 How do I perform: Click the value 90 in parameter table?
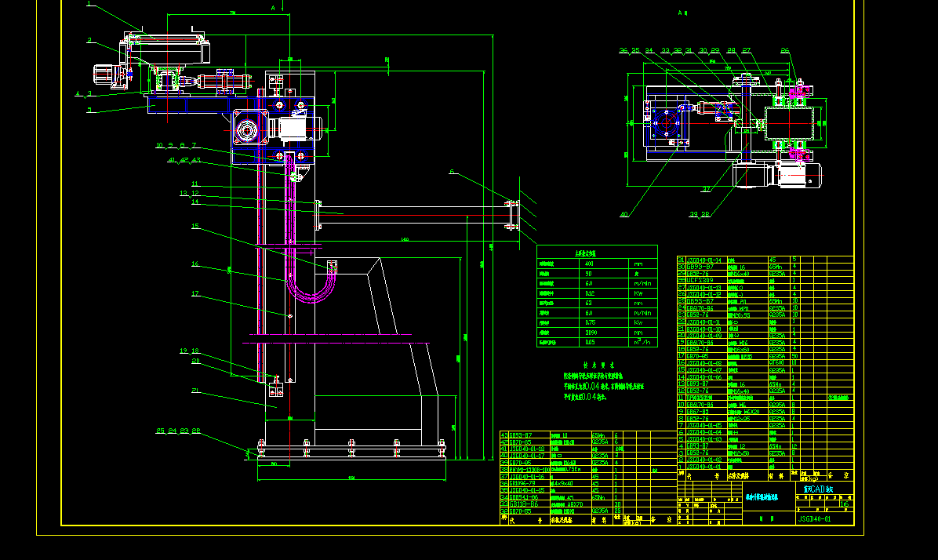point(589,274)
